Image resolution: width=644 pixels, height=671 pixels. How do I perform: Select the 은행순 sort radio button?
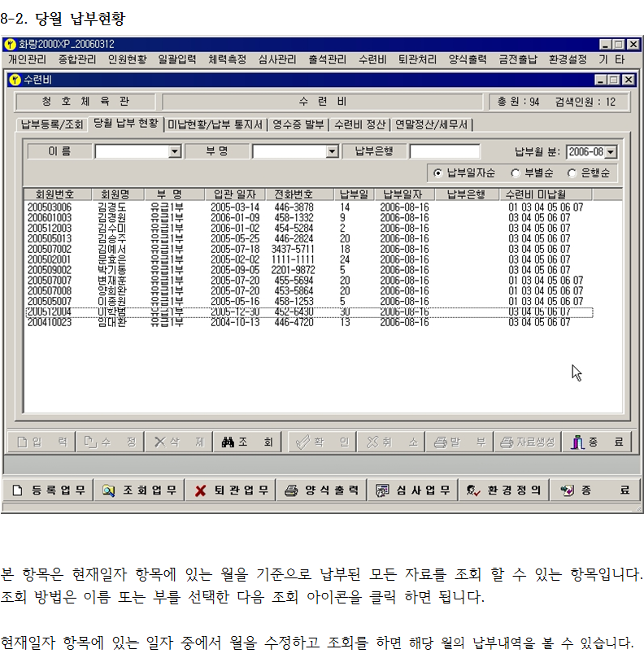[572, 173]
